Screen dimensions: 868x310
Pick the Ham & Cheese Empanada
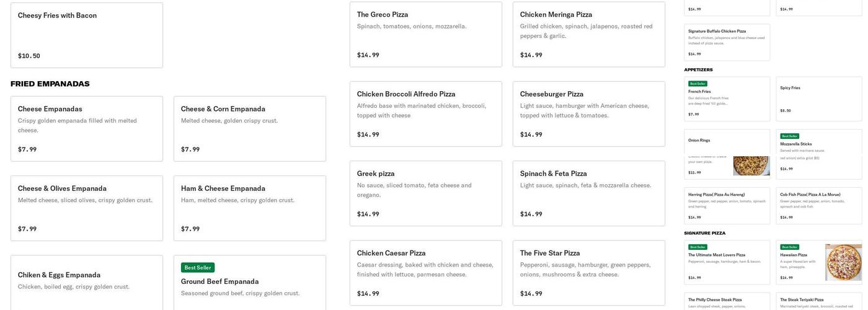click(x=249, y=208)
